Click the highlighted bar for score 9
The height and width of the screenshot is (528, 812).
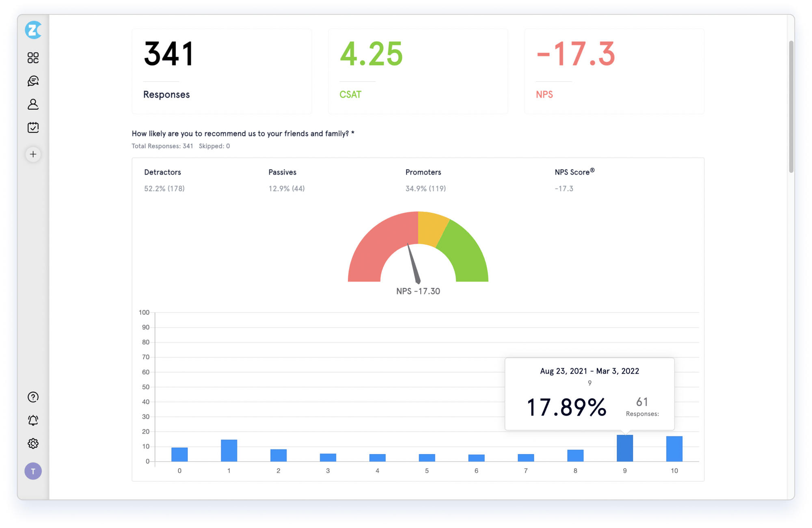pyautogui.click(x=625, y=448)
